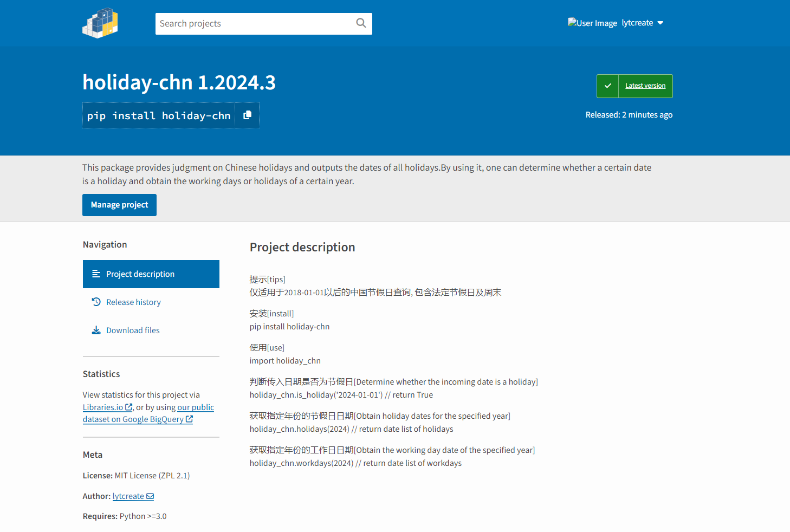The height and width of the screenshot is (532, 790).
Task: Click the 安装[install] line
Action: (x=271, y=314)
